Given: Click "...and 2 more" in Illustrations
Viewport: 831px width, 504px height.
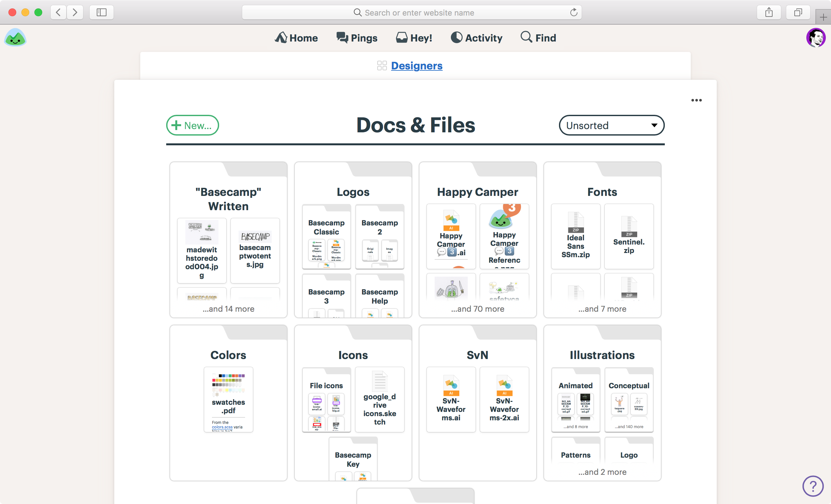Looking at the screenshot, I should click(x=602, y=472).
